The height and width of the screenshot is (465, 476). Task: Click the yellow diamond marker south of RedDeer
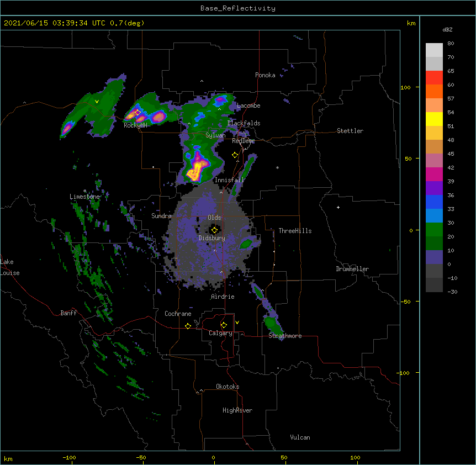[235, 155]
